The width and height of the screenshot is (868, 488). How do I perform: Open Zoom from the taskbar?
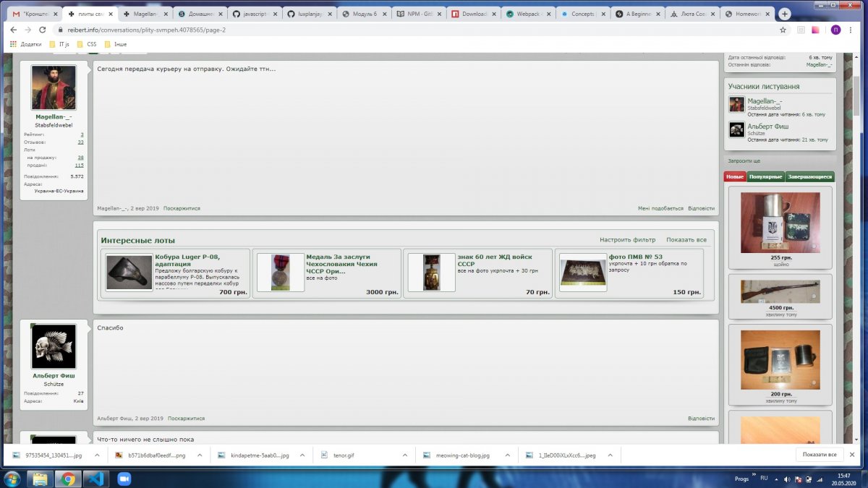click(x=123, y=479)
